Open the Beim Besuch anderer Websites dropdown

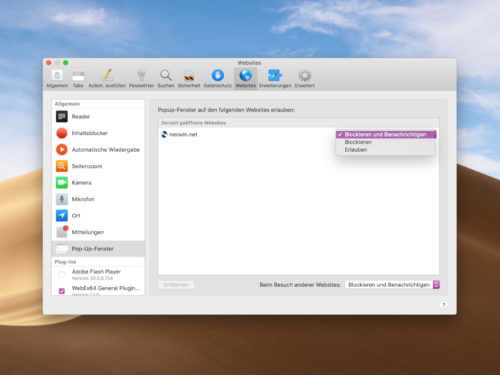(x=393, y=285)
